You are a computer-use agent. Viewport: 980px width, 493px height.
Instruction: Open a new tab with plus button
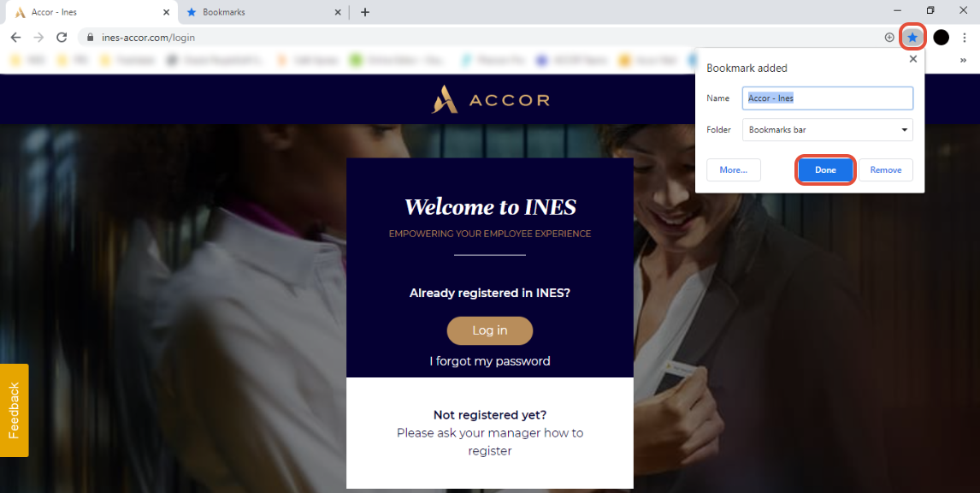click(365, 12)
